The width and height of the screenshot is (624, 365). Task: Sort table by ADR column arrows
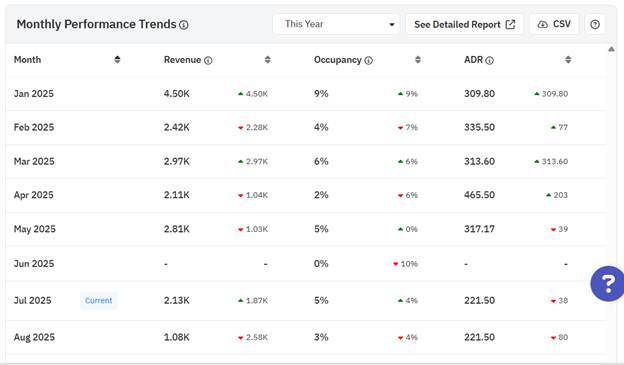click(x=568, y=60)
